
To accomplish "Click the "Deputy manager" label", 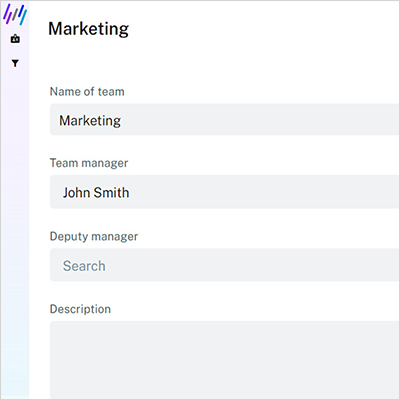I will coord(94,236).
